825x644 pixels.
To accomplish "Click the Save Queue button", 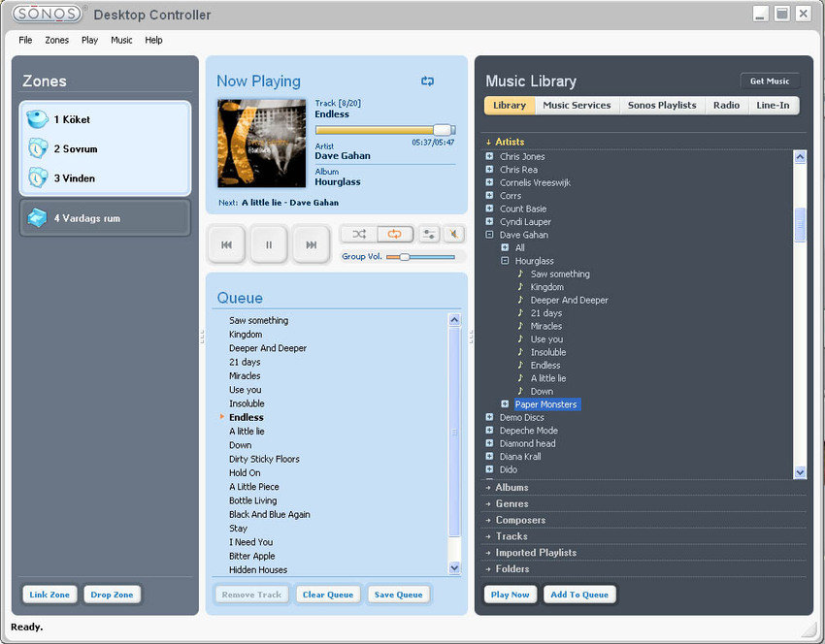I will (398, 595).
